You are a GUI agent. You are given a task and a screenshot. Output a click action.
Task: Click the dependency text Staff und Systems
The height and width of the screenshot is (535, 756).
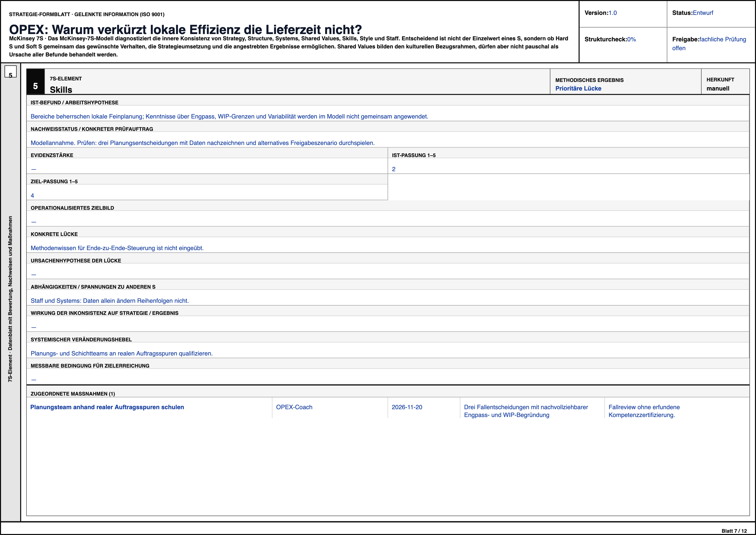point(110,301)
